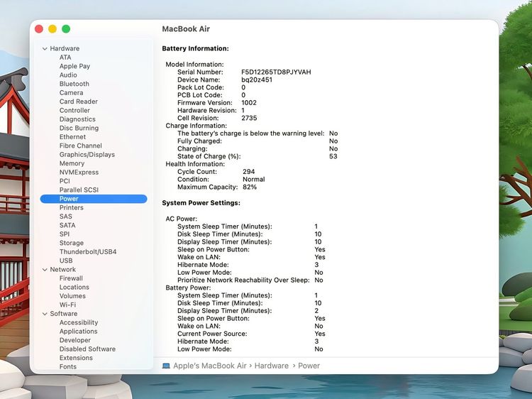Click the AC Power label
Image resolution: width=532 pixels, height=399 pixels.
click(x=181, y=219)
